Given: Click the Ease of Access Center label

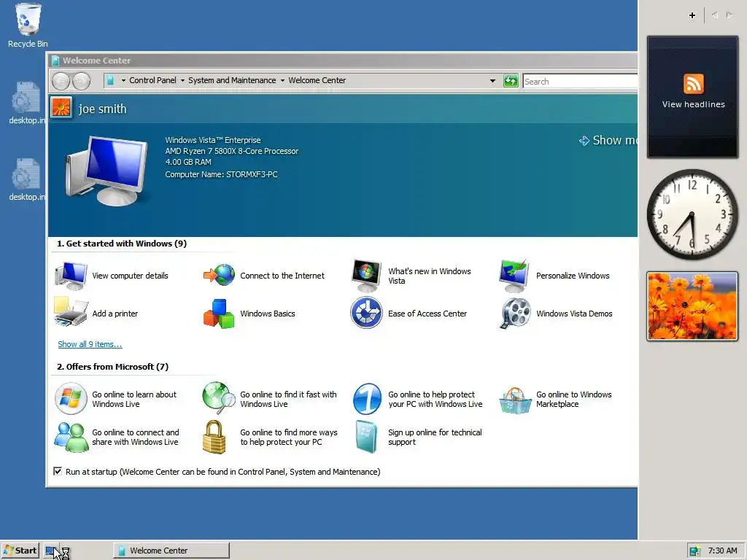Looking at the screenshot, I should point(427,314).
